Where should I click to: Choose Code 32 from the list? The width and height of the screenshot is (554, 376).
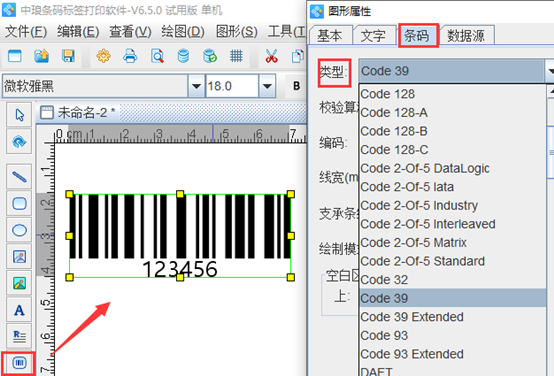click(452, 280)
